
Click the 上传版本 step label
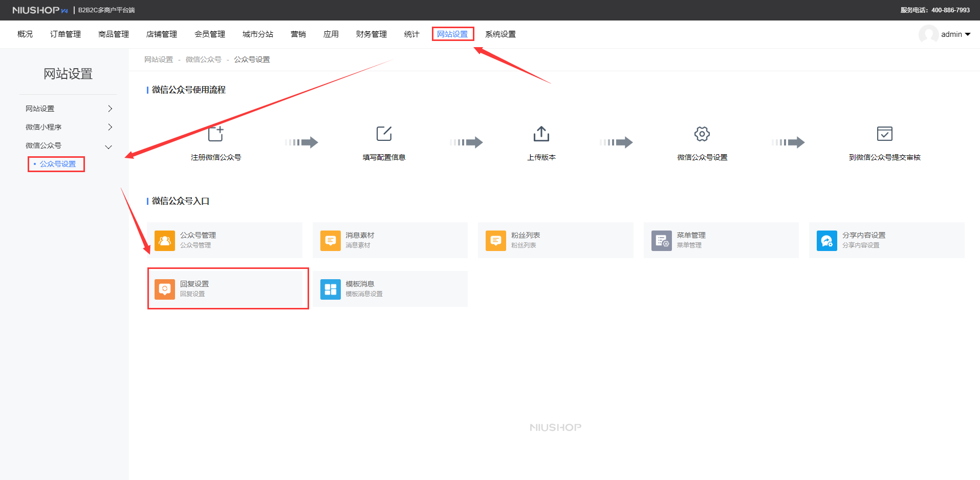[541, 157]
